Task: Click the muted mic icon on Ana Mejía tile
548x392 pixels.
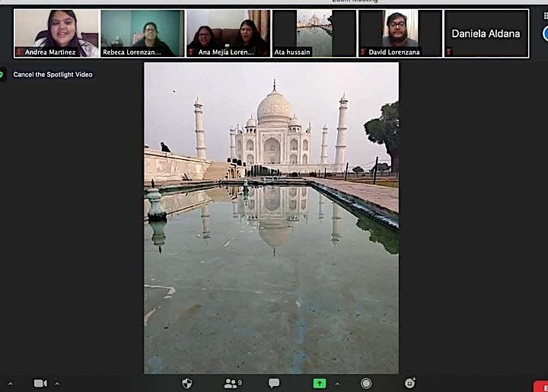Action: click(x=192, y=52)
